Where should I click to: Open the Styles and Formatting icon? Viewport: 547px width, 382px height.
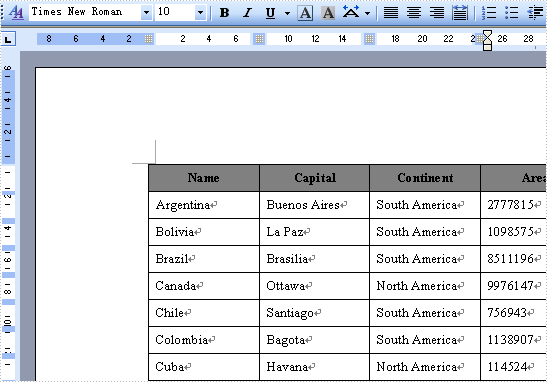click(x=16, y=13)
